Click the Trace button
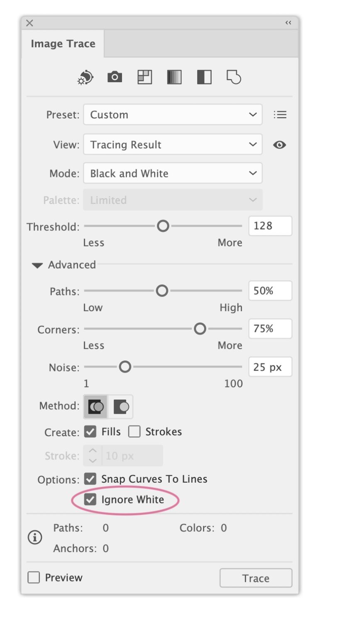This screenshot has width=364, height=638. (x=256, y=578)
